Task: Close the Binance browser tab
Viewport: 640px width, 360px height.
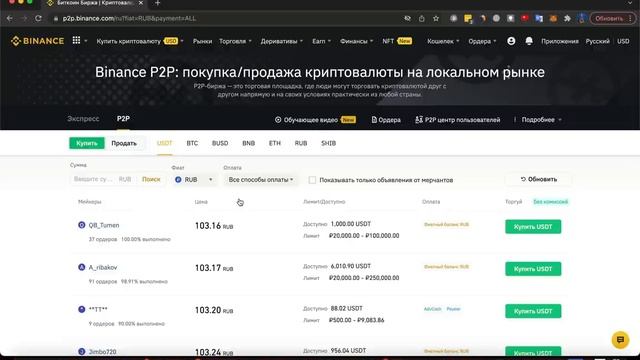Action: [141, 3]
